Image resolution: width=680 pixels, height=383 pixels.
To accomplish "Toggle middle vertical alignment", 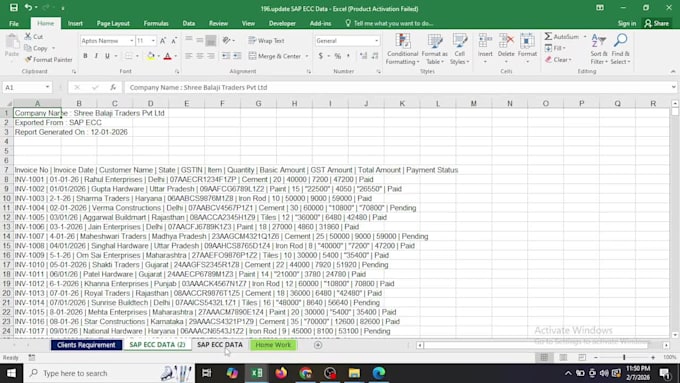I will tap(199, 40).
